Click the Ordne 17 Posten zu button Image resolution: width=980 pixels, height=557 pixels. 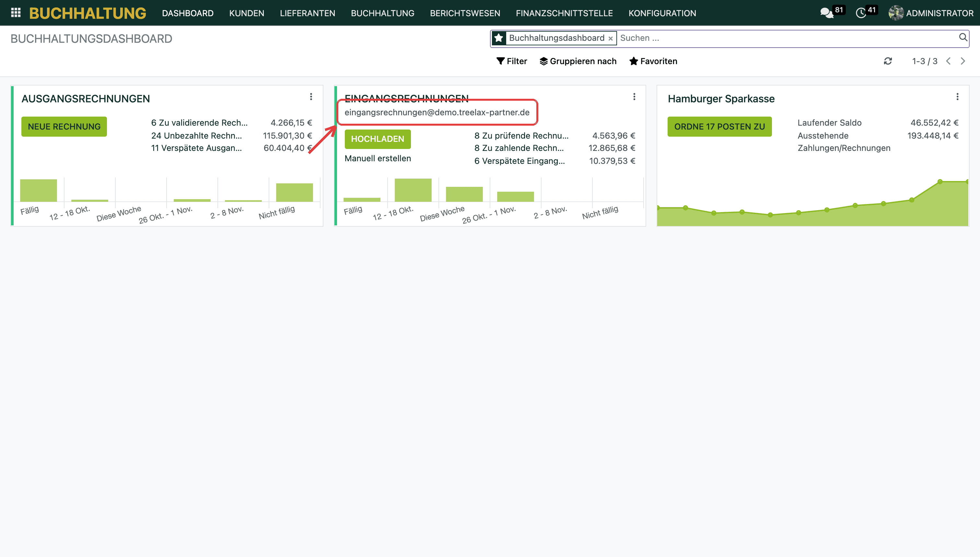(719, 127)
